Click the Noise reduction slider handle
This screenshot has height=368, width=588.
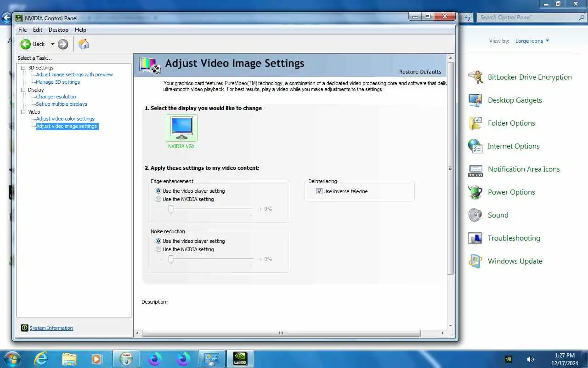pos(171,259)
